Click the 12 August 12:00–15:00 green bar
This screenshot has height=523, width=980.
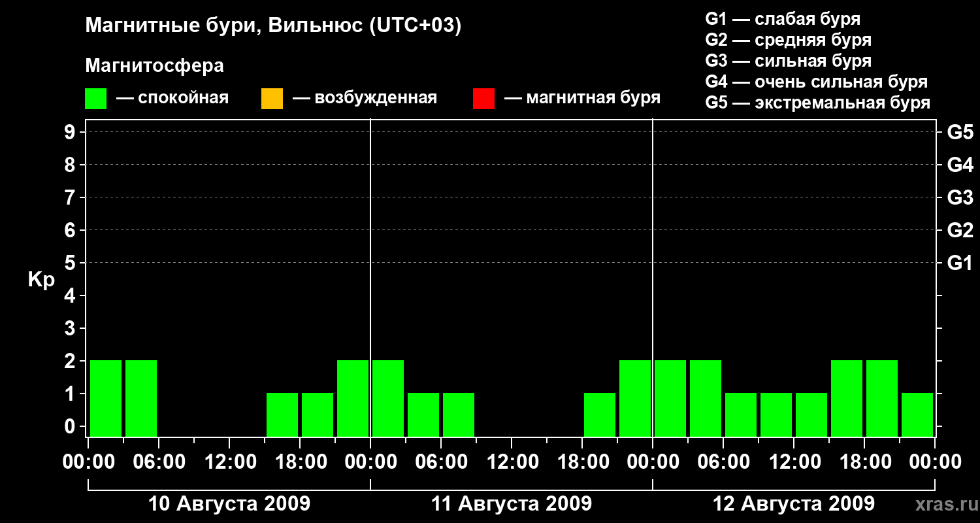(811, 414)
